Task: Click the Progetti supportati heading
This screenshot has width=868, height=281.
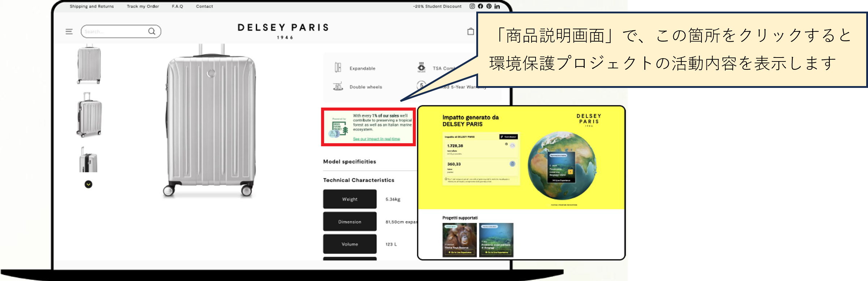Action: click(460, 218)
